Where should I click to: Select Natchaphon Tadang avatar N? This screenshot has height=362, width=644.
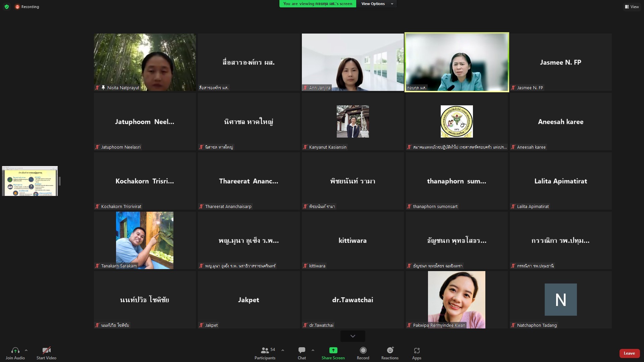pos(561,300)
